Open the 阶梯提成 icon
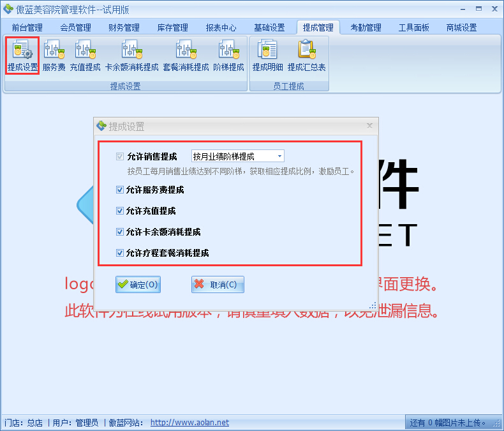Viewport: 504px width, 431px height. tap(228, 55)
